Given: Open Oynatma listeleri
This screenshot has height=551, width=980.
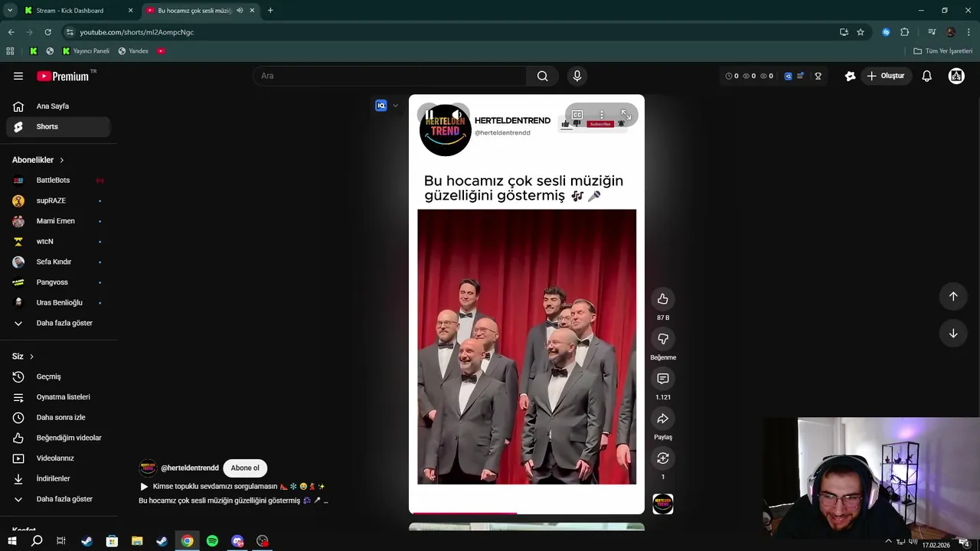Looking at the screenshot, I should [58, 397].
